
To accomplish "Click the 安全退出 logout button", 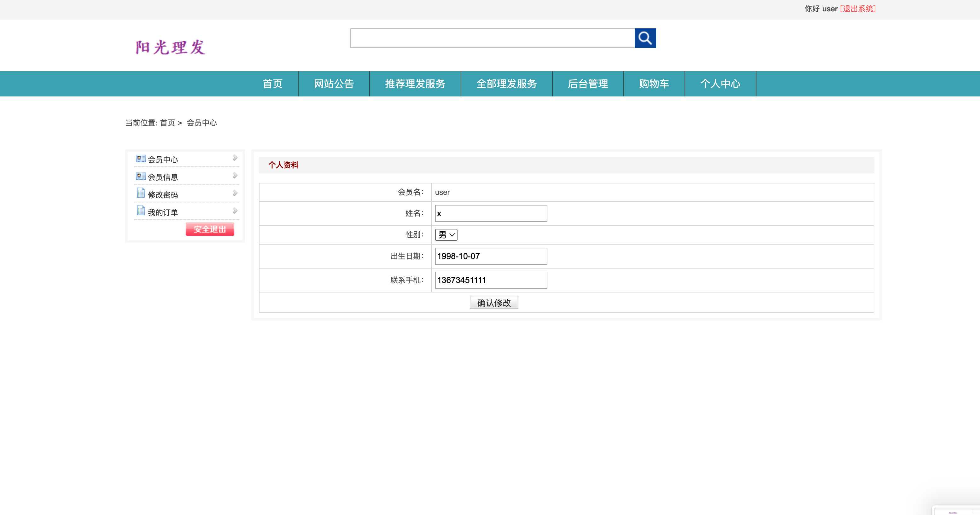I will click(x=210, y=229).
